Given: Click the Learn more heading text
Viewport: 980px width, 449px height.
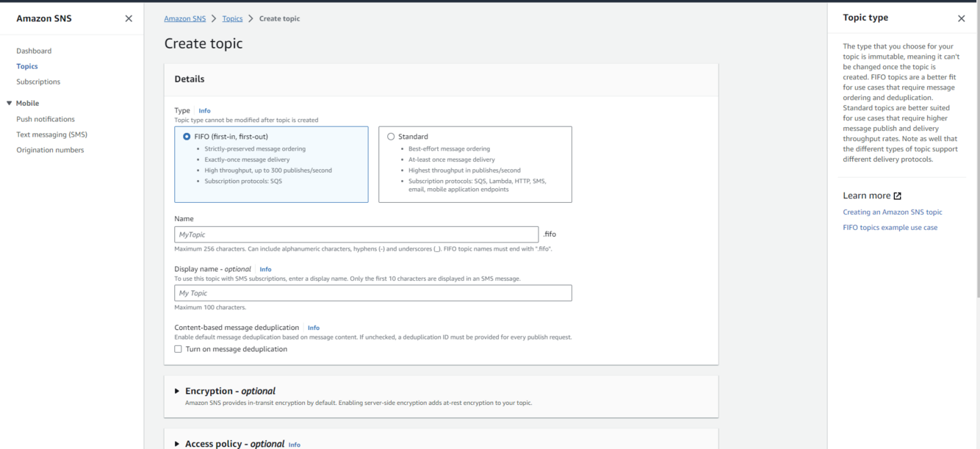Looking at the screenshot, I should [867, 195].
